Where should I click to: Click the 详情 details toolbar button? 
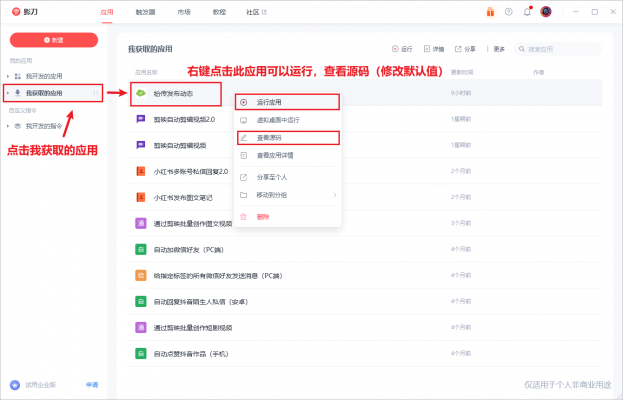click(434, 48)
